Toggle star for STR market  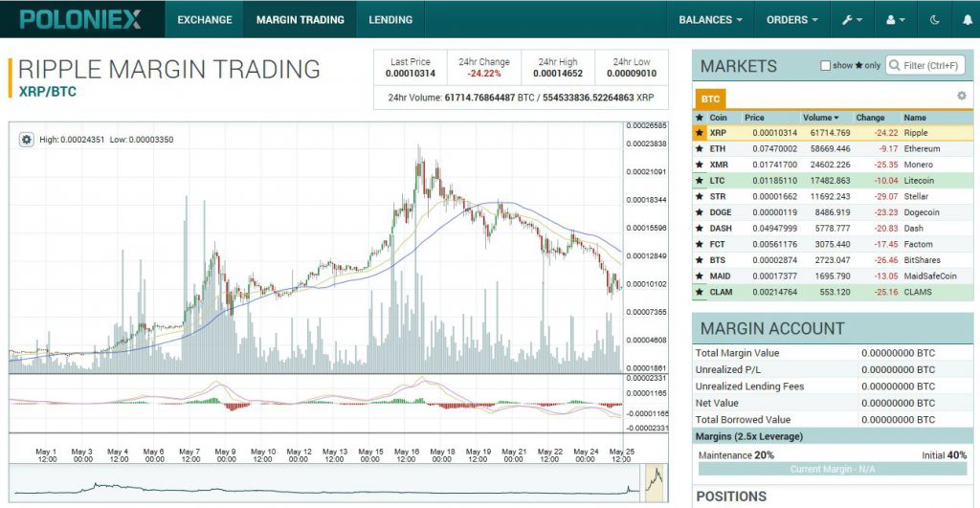pos(700,197)
